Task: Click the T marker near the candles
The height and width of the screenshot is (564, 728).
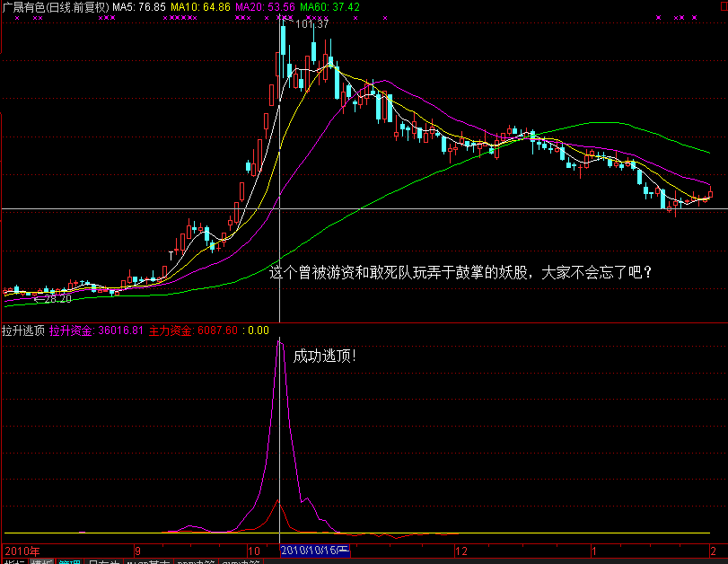Action: pyautogui.click(x=171, y=256)
